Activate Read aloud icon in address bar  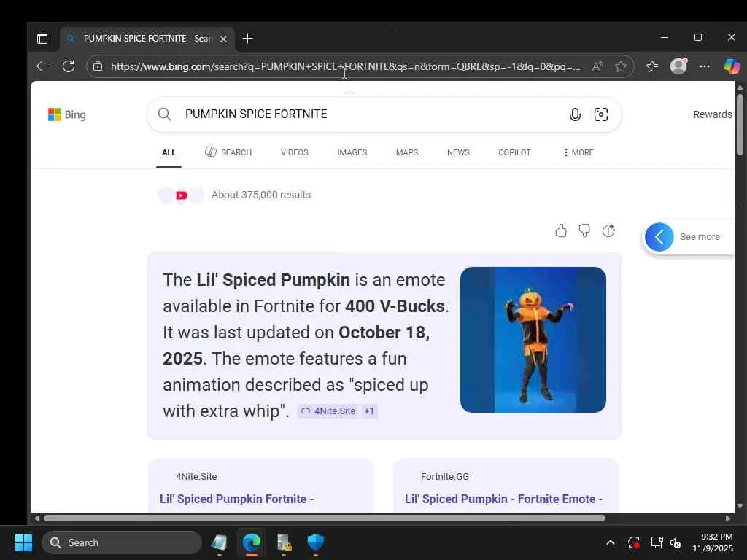(x=597, y=66)
